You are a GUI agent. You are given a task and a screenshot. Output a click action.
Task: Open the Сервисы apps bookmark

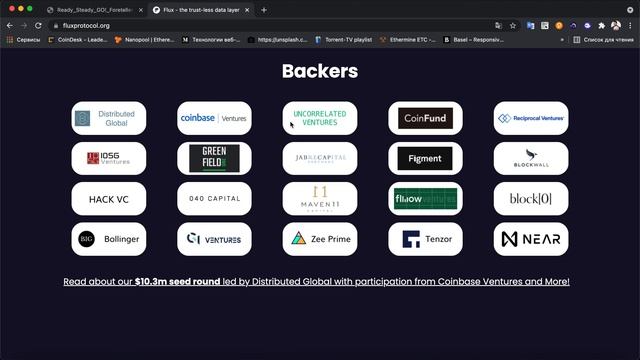[x=23, y=40]
